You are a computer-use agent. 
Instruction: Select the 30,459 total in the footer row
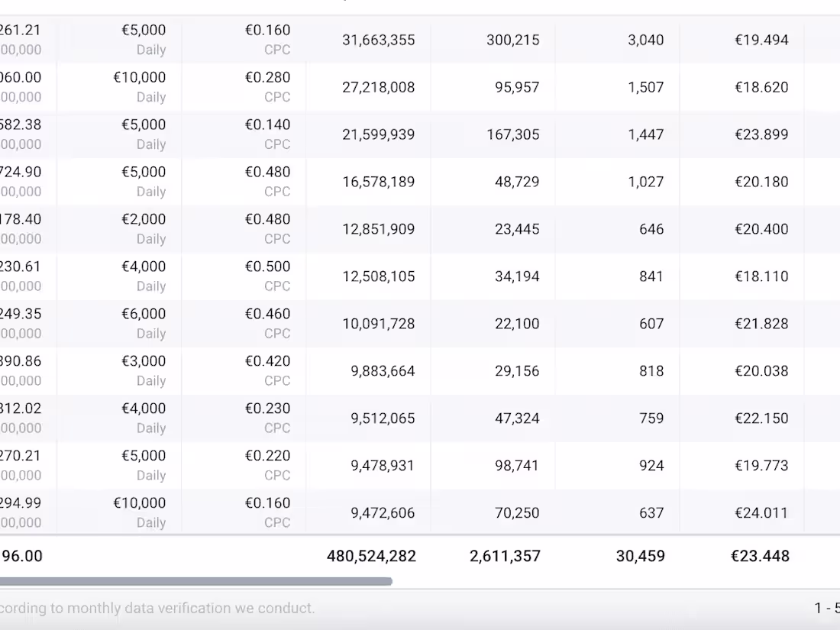pos(640,556)
